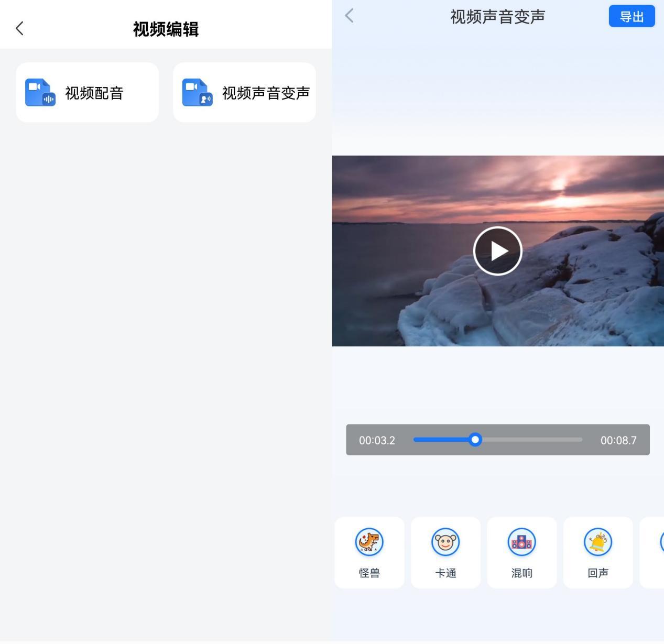Apply the 混响 speaker effect icon
Viewport: 664px width, 644px height.
(x=522, y=542)
